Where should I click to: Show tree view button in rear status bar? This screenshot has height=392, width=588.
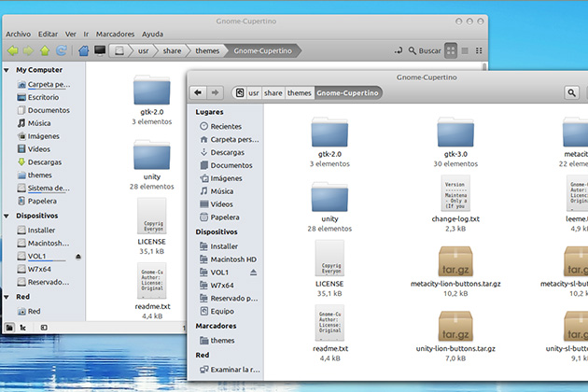[23, 328]
